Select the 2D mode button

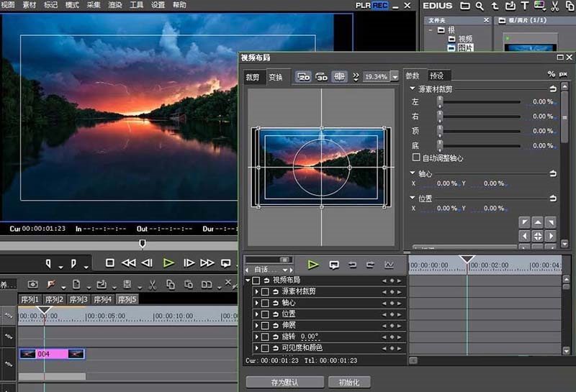pyautogui.click(x=304, y=76)
